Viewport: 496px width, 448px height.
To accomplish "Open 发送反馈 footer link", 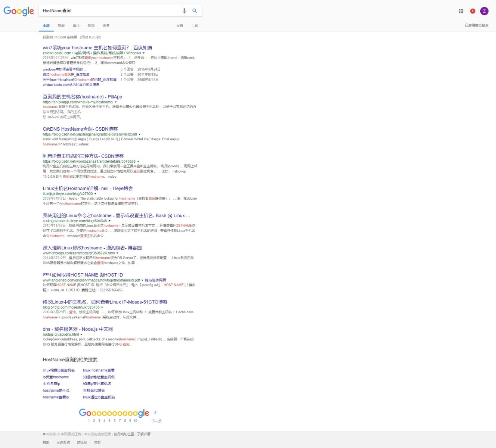I will 63,443.
